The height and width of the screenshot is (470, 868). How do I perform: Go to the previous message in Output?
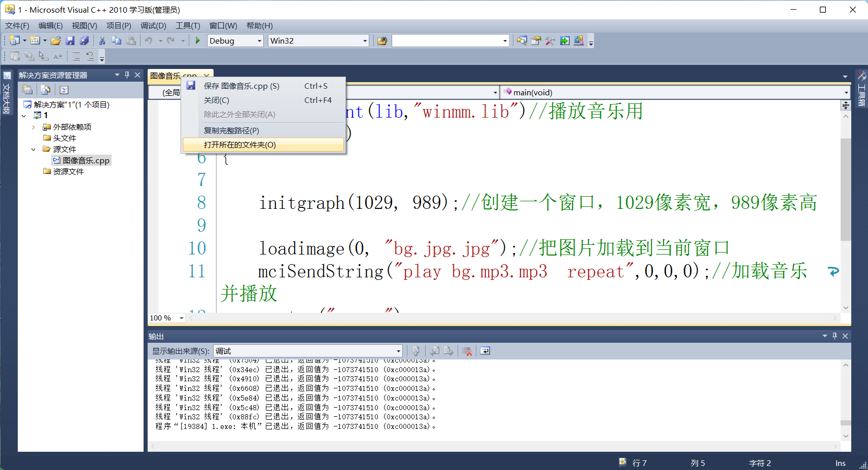pos(435,351)
